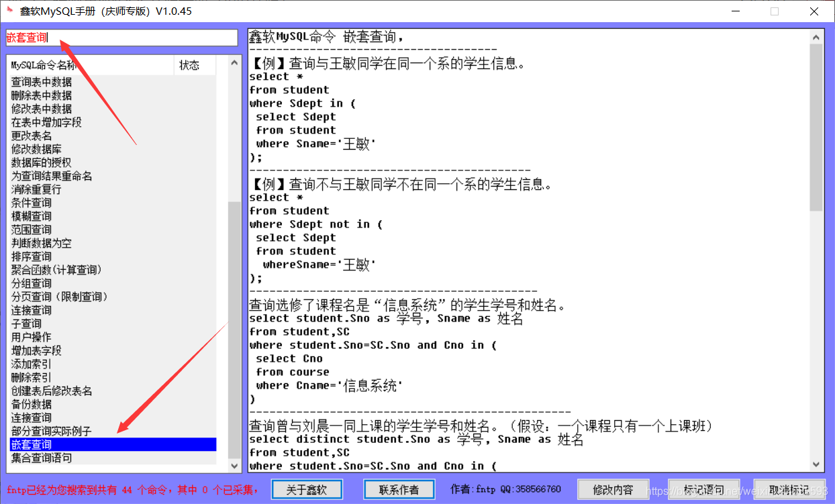Click the text 查询曾与刘晨一同上课的学生学号和姓名
The image size is (835, 504).
click(x=373, y=426)
